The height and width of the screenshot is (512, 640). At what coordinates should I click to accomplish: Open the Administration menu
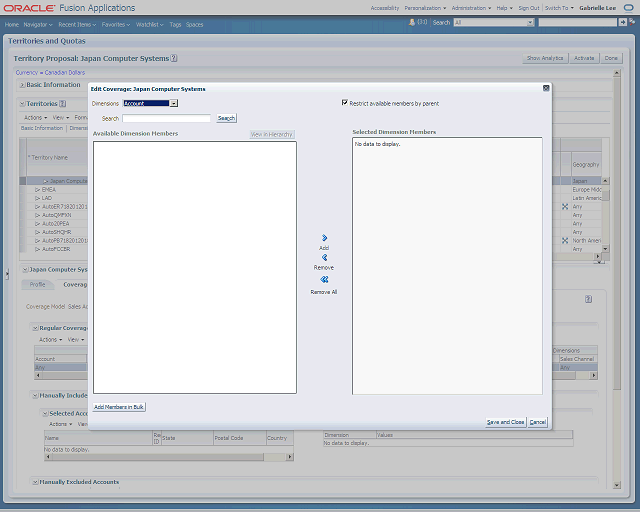coord(471,8)
